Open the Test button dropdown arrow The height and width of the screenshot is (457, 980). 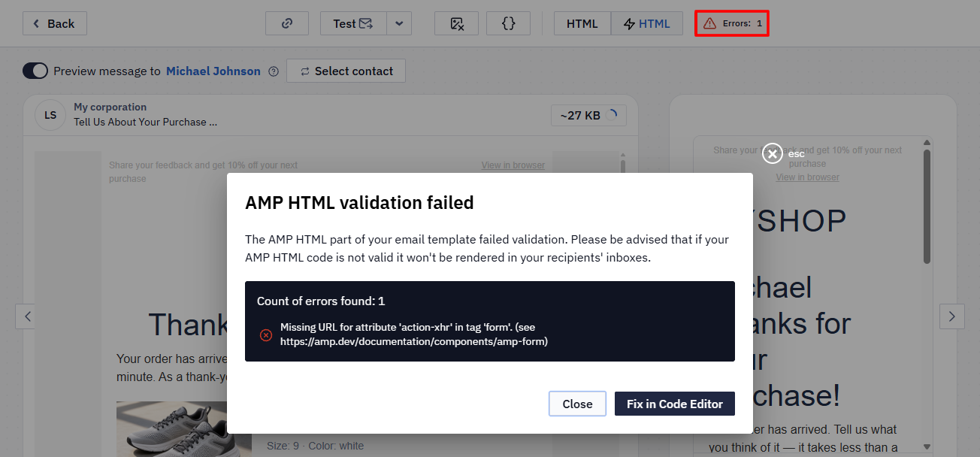(399, 23)
